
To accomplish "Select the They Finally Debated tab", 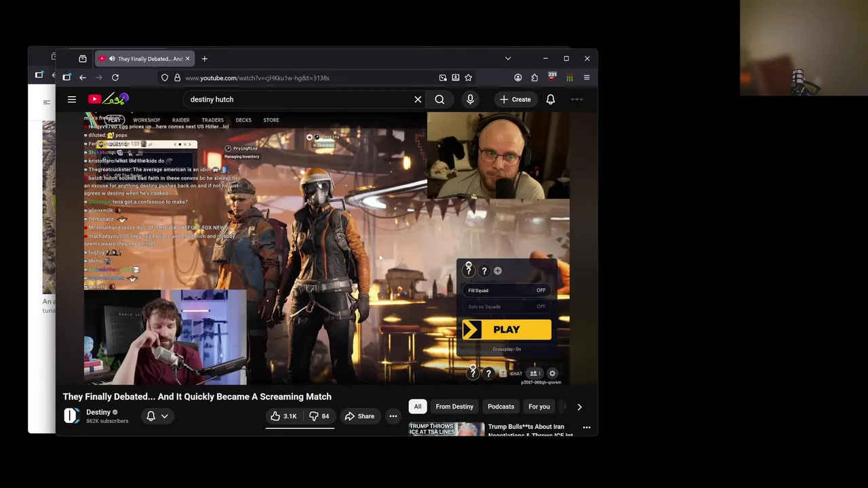I will 145,59.
